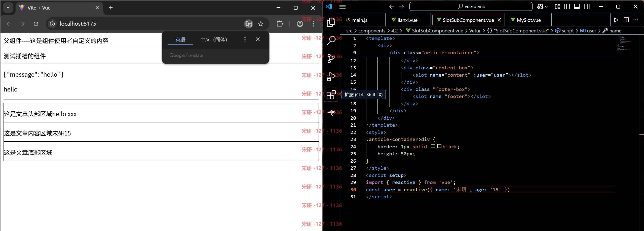The width and height of the screenshot is (644, 231).
Task: Click the text 这是文章底部区域
Action: (28, 153)
